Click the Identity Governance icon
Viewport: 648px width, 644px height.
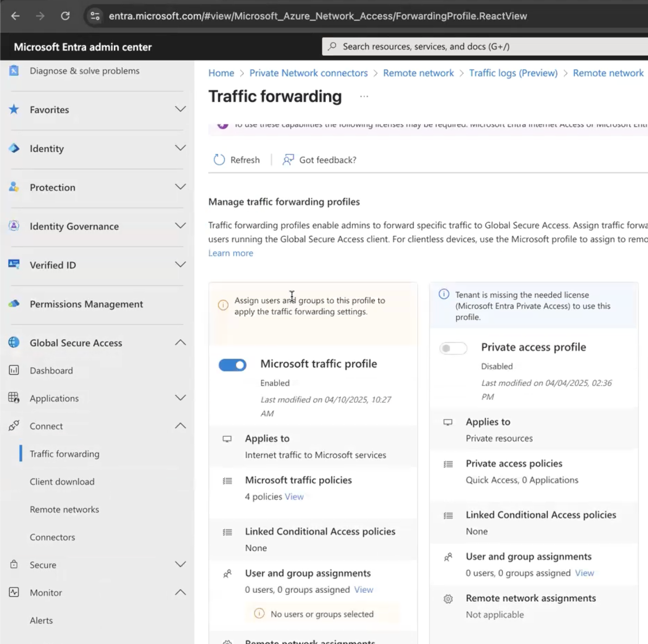point(14,226)
